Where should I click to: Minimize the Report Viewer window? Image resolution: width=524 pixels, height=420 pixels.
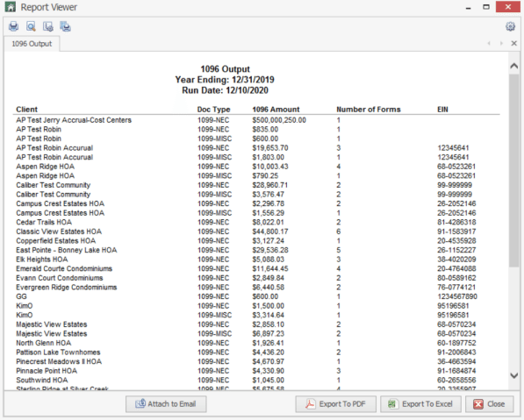point(468,7)
